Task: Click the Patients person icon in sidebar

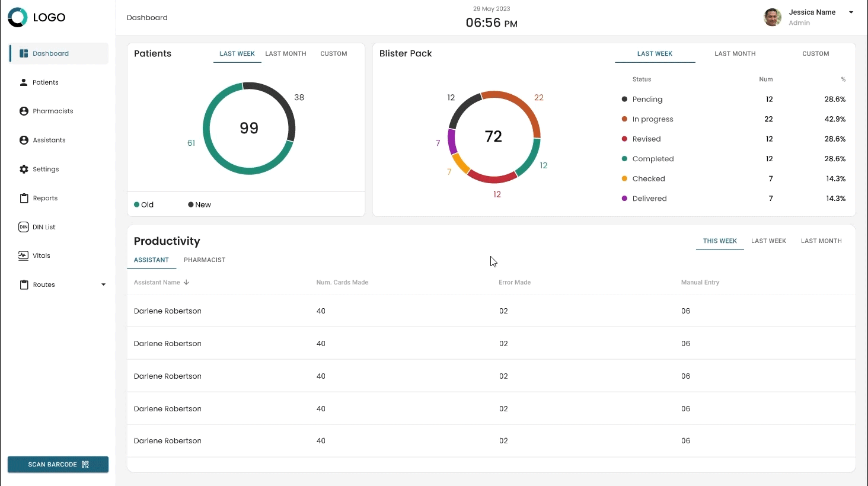Action: click(x=24, y=82)
